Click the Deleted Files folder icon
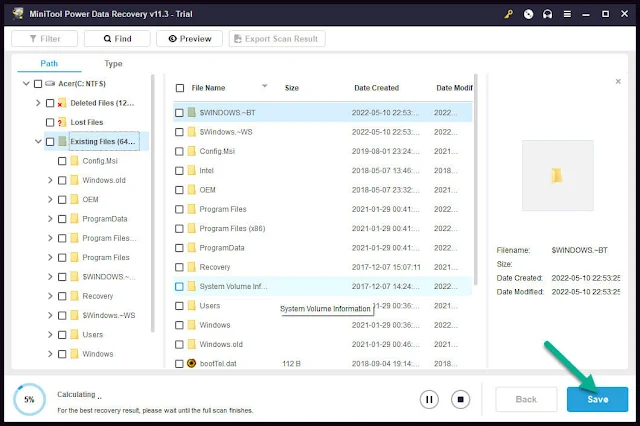This screenshot has width=640, height=426. (62, 103)
